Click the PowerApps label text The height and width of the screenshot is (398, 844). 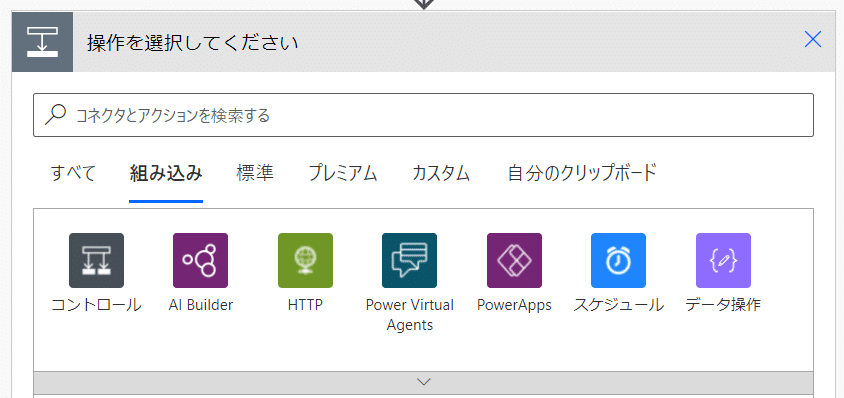514,305
